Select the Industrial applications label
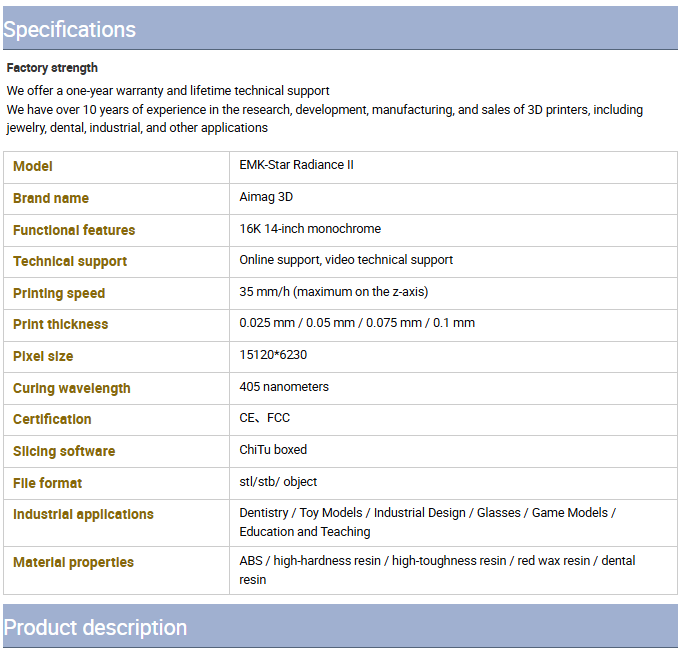683x654 pixels. click(x=83, y=515)
